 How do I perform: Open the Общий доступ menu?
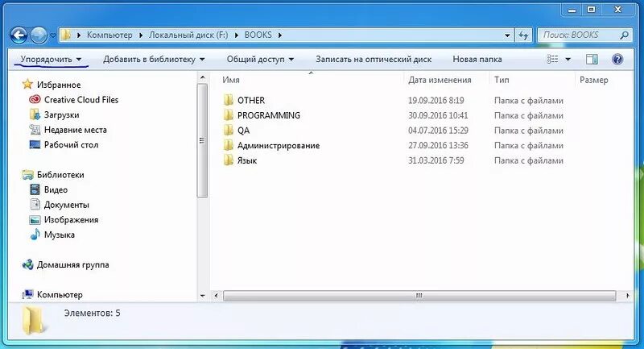(260, 59)
